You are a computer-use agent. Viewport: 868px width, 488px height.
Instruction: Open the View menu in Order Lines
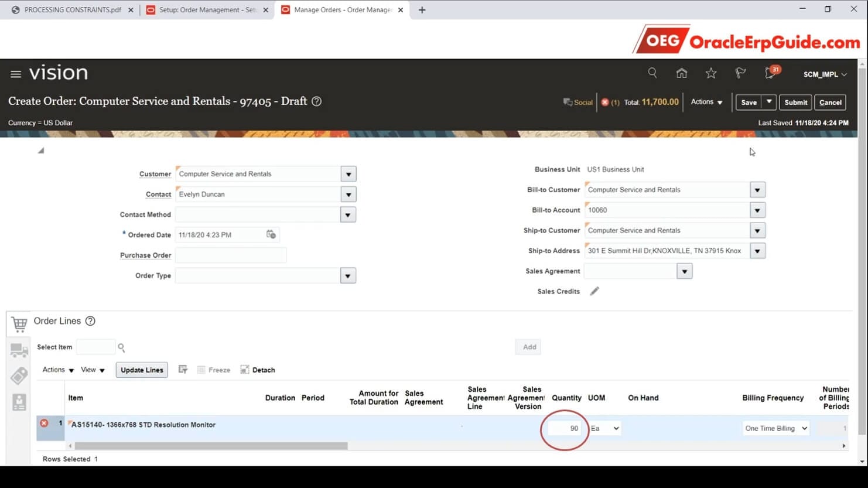click(93, 370)
